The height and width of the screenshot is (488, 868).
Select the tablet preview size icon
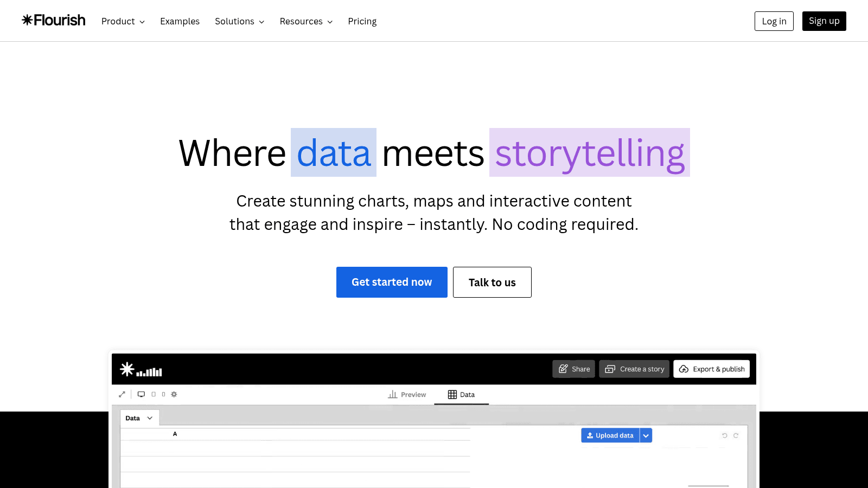tap(154, 394)
